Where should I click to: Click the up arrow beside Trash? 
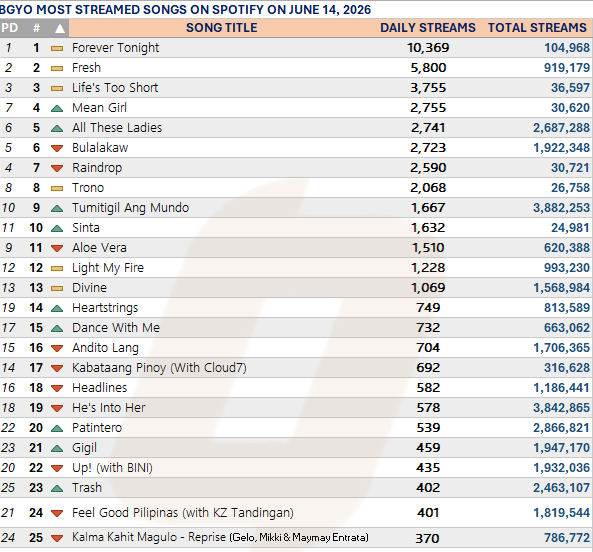pyautogui.click(x=57, y=488)
